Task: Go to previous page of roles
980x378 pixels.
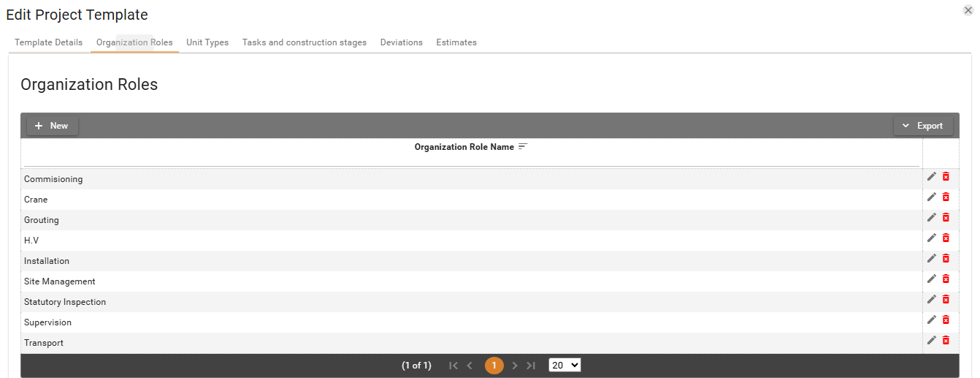Action: pos(470,366)
